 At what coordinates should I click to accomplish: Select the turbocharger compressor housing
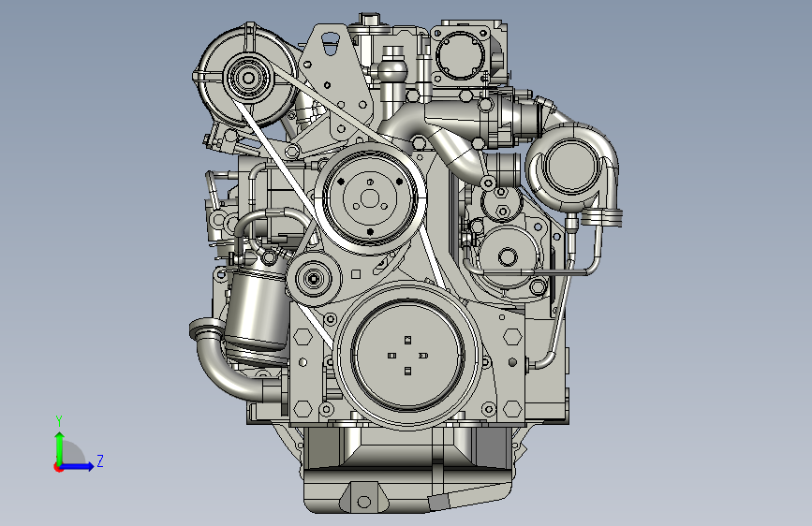point(572,167)
